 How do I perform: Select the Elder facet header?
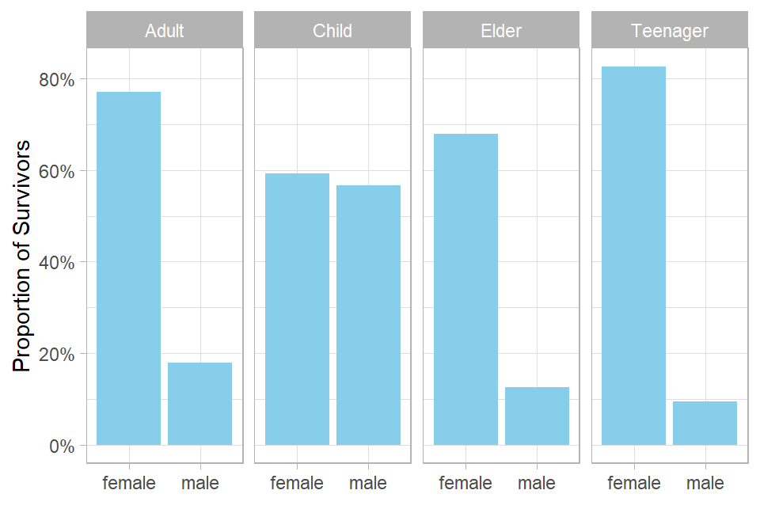point(501,31)
